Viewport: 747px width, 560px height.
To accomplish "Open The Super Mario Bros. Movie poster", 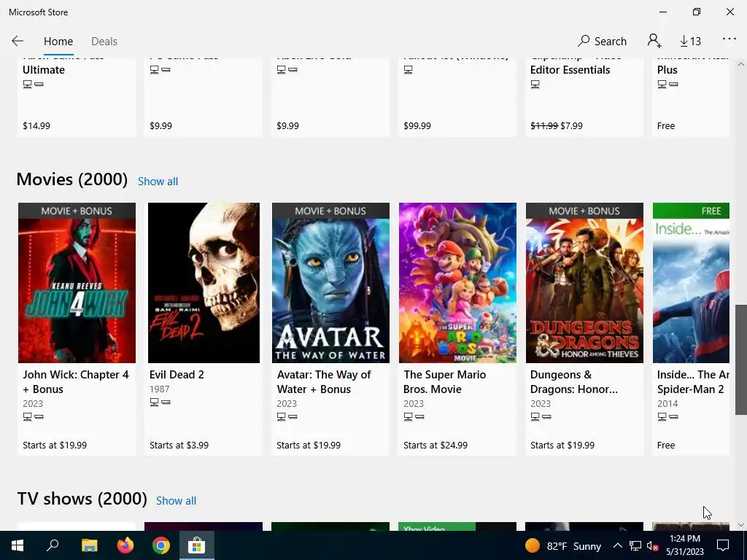I will pos(457,283).
